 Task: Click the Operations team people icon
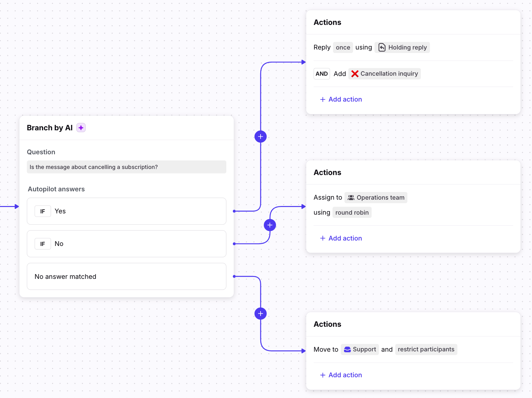pyautogui.click(x=351, y=198)
